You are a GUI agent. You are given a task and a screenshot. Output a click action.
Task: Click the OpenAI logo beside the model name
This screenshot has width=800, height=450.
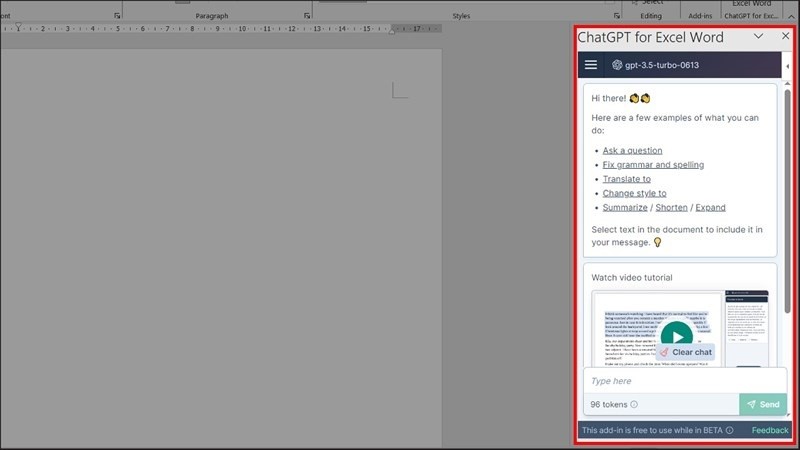tap(617, 65)
